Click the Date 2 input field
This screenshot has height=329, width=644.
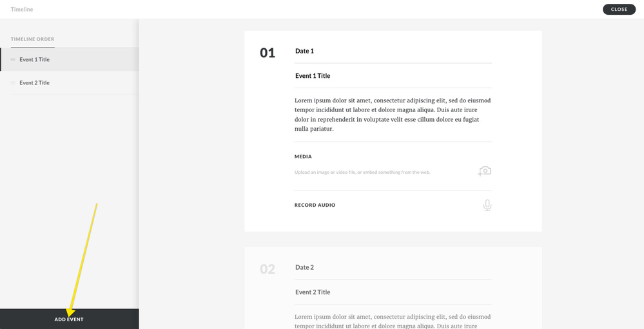tap(393, 267)
